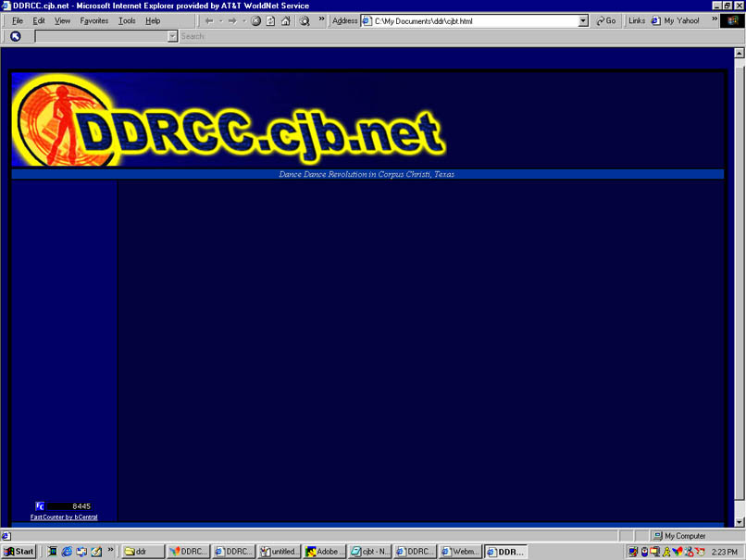This screenshot has height=560, width=746.
Task: Open FastCounter by bCentral link
Action: pos(64,517)
